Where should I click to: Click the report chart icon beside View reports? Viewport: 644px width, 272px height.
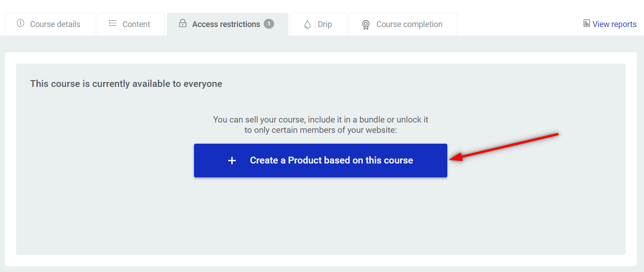[x=586, y=23]
